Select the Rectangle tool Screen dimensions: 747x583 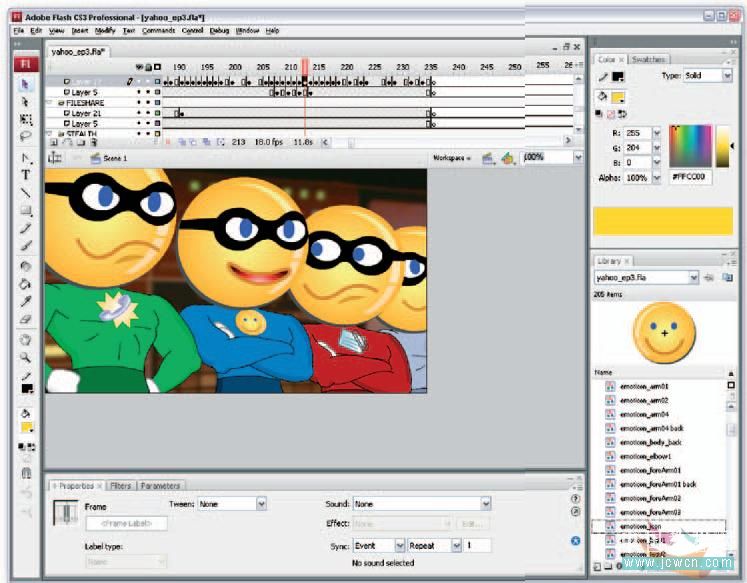26,211
